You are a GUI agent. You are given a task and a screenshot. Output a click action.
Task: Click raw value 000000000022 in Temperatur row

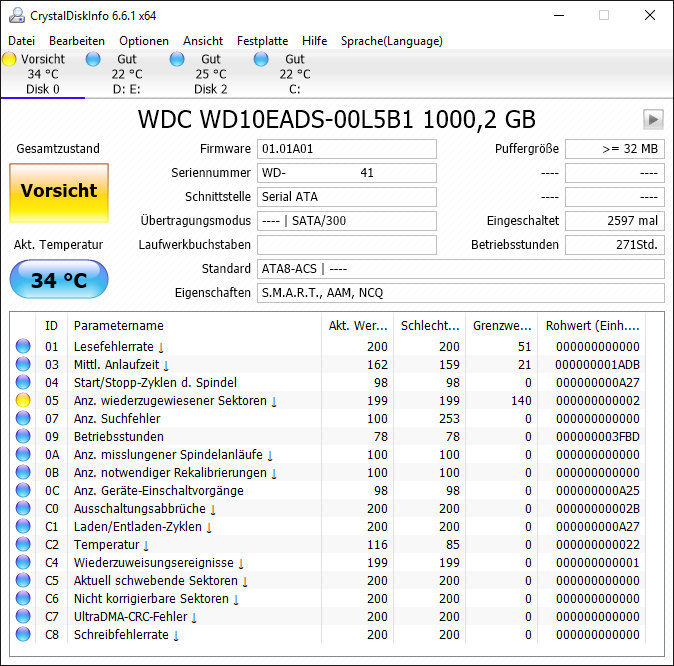[x=597, y=545]
